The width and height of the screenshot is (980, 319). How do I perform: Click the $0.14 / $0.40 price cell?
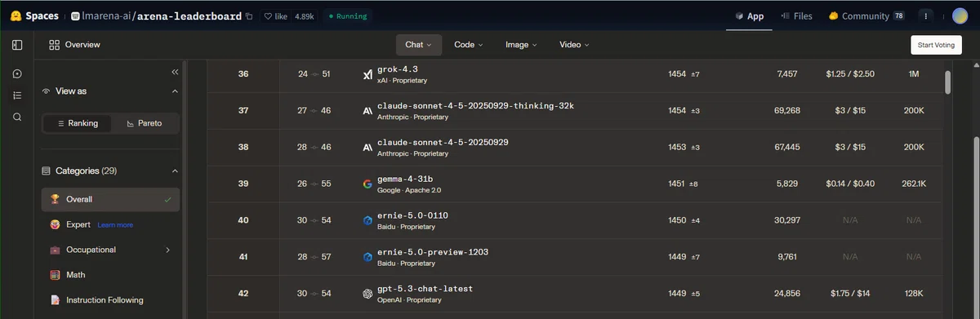coord(850,184)
